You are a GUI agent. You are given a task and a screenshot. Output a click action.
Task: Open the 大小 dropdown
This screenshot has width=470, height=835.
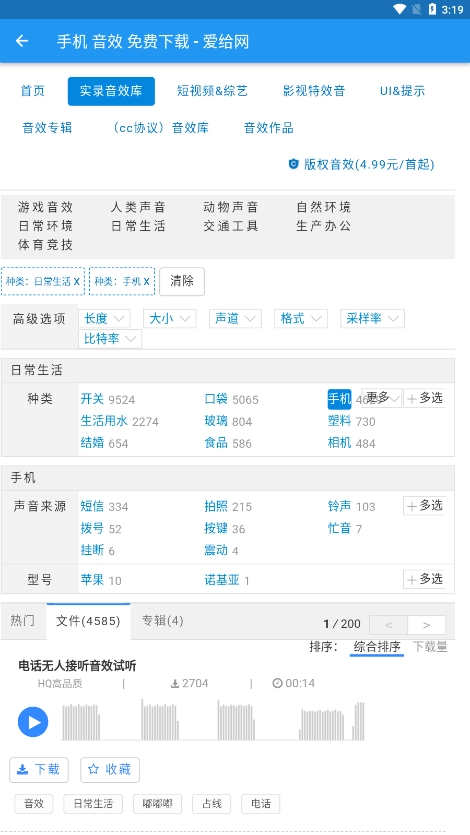[x=170, y=318]
